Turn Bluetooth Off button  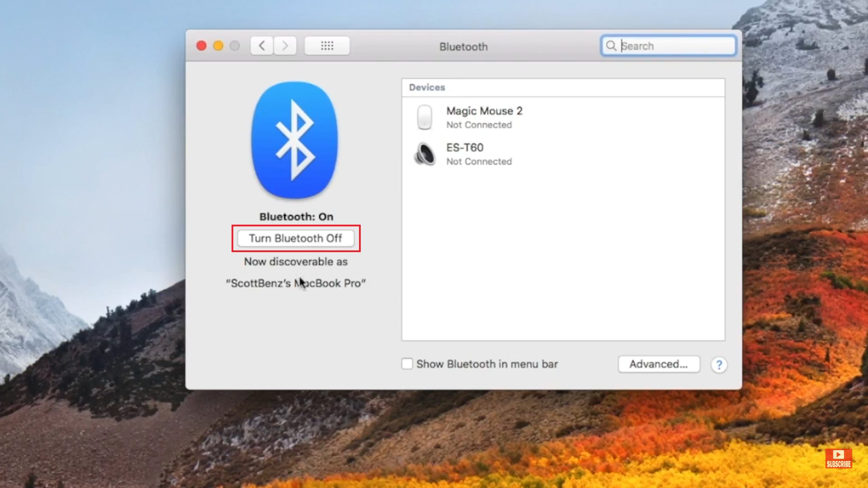pyautogui.click(x=296, y=238)
